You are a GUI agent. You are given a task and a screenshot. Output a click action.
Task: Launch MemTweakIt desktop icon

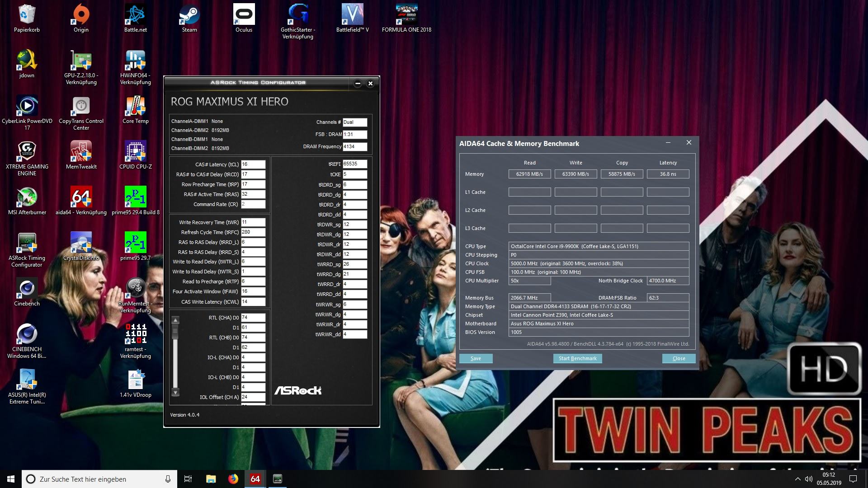coord(81,155)
